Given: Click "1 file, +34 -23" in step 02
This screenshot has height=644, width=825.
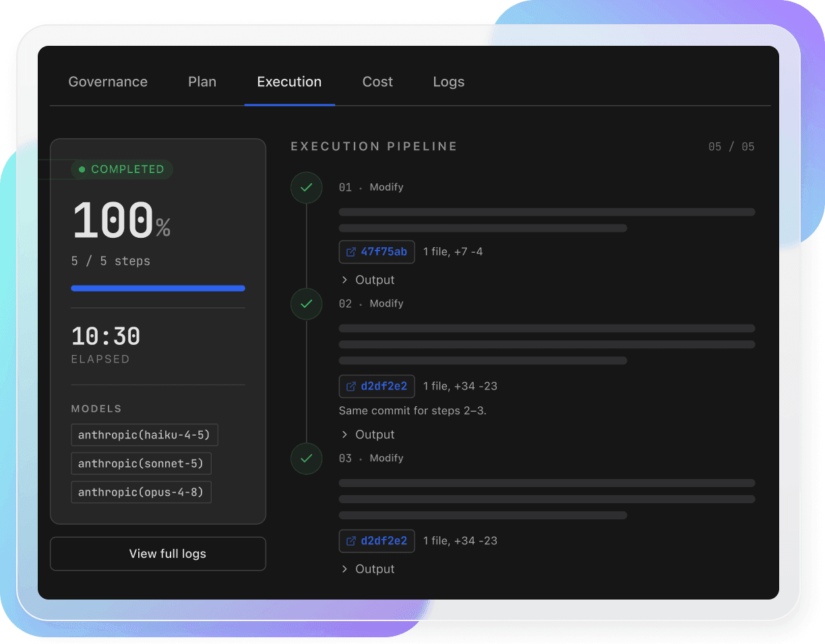Looking at the screenshot, I should coord(460,386).
